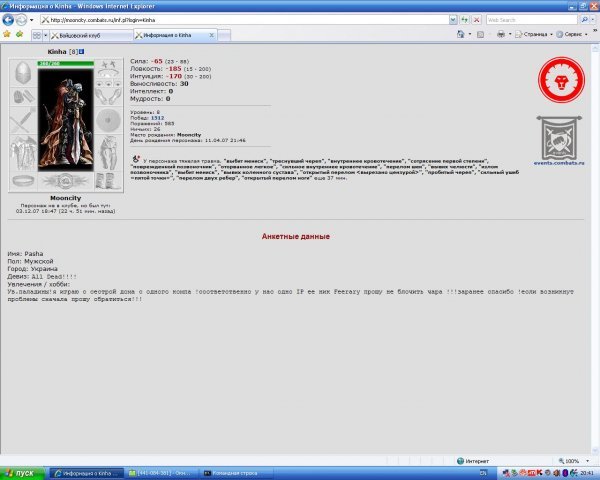Click the character portrait image
Viewport: 600px width, 480px height.
[x=65, y=119]
